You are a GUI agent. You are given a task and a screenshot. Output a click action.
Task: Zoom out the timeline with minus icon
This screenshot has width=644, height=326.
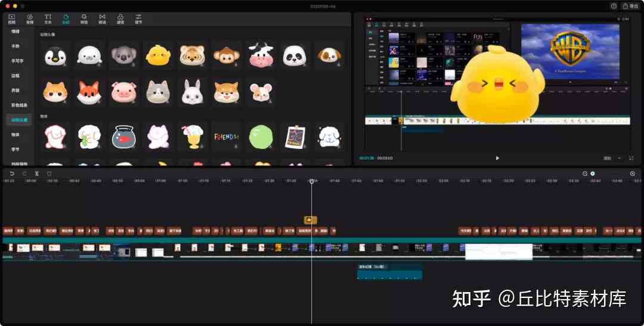(585, 173)
